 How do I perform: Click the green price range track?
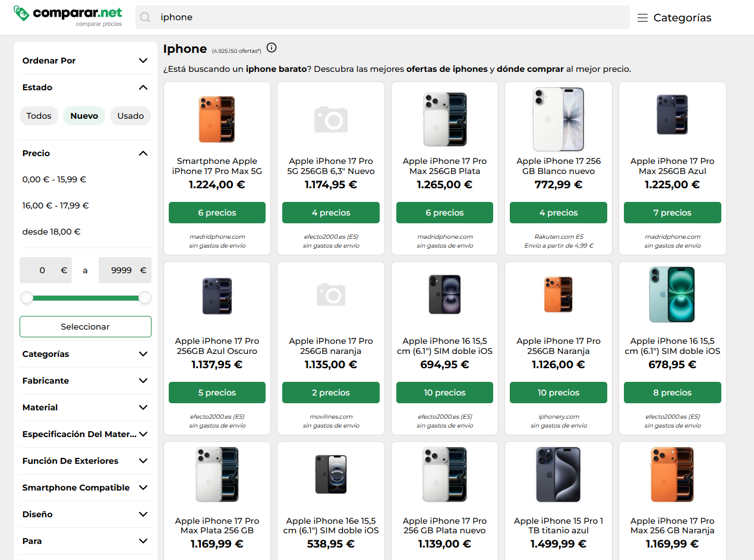coord(86,298)
